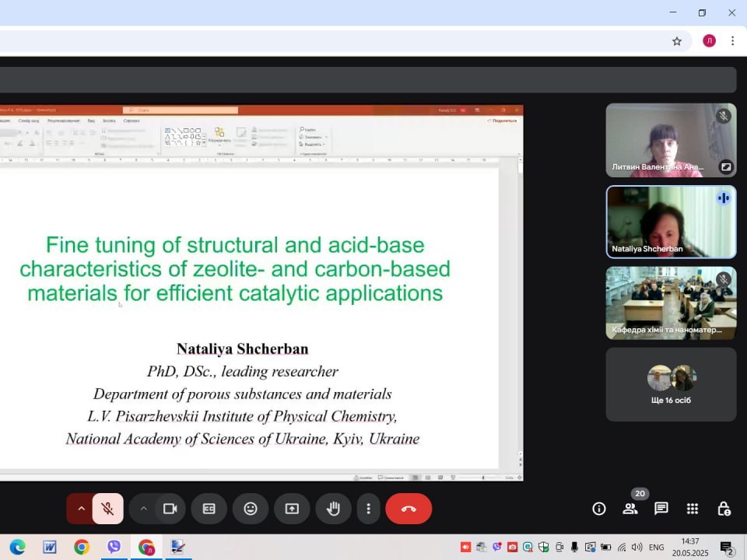Open Microsoft Edge from the taskbar
Image resolution: width=747 pixels, height=560 pixels.
pyautogui.click(x=18, y=547)
